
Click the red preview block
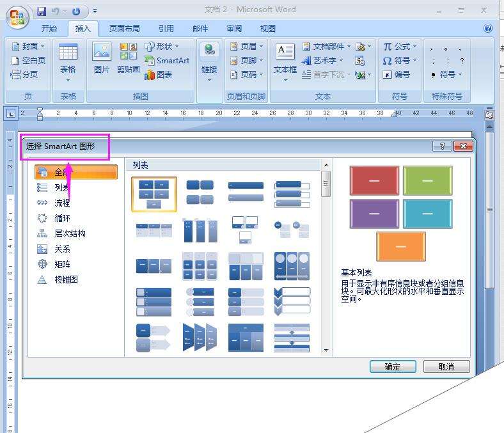tap(374, 180)
